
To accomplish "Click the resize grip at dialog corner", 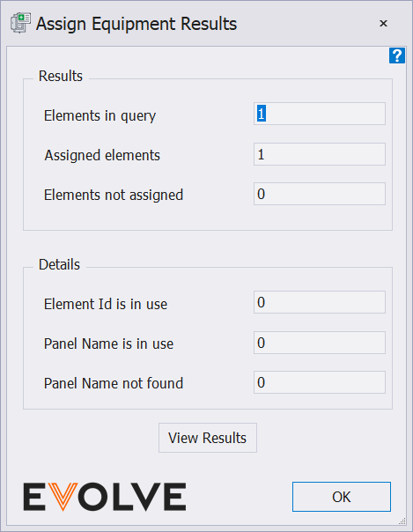I will [402, 521].
